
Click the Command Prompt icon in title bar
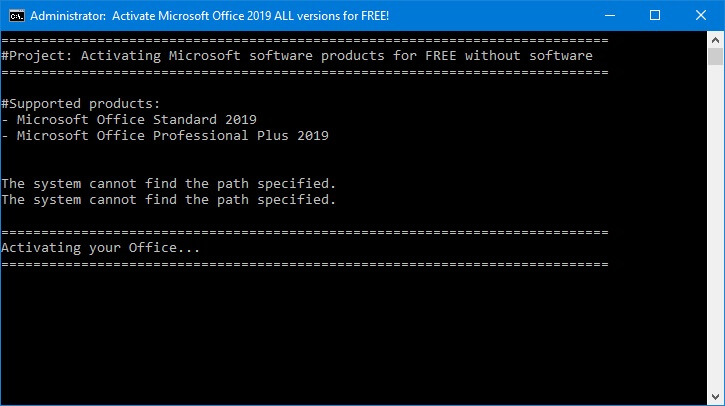point(15,16)
